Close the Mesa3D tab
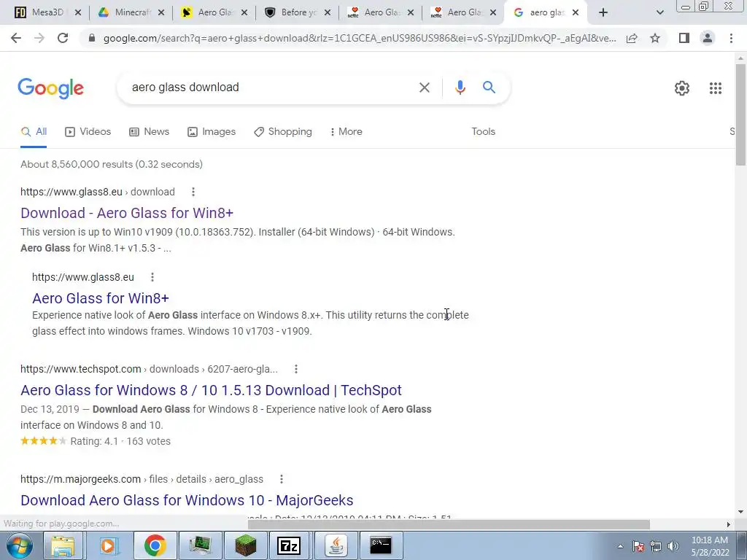Image resolution: width=747 pixels, height=560 pixels. (x=78, y=13)
